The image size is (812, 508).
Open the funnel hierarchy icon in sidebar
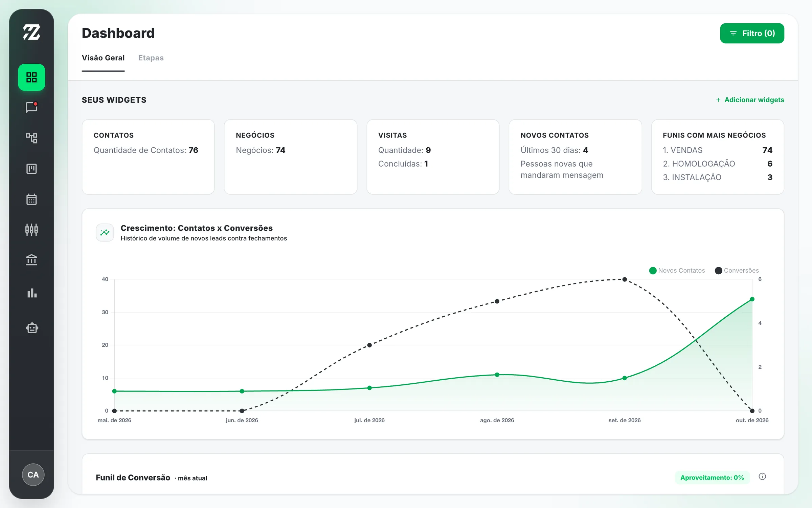(31, 138)
